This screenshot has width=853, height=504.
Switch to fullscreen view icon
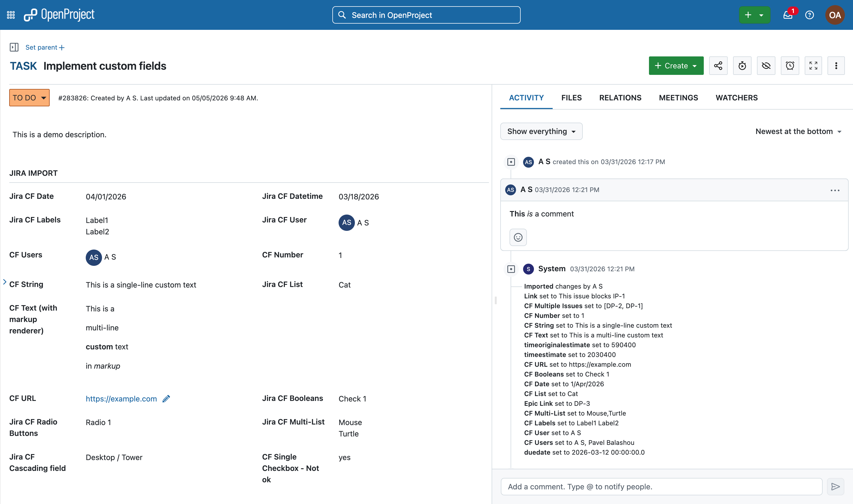point(813,66)
